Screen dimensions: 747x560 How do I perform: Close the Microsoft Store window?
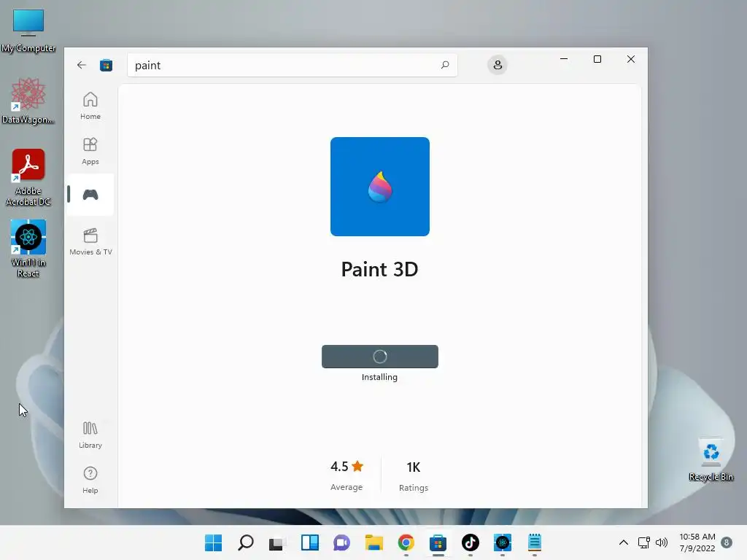[631, 59]
